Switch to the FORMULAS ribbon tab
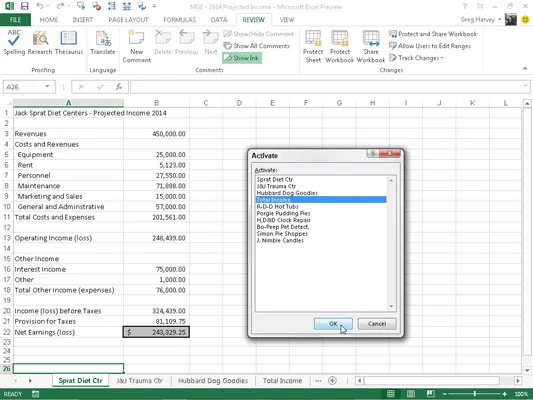 pyautogui.click(x=179, y=20)
